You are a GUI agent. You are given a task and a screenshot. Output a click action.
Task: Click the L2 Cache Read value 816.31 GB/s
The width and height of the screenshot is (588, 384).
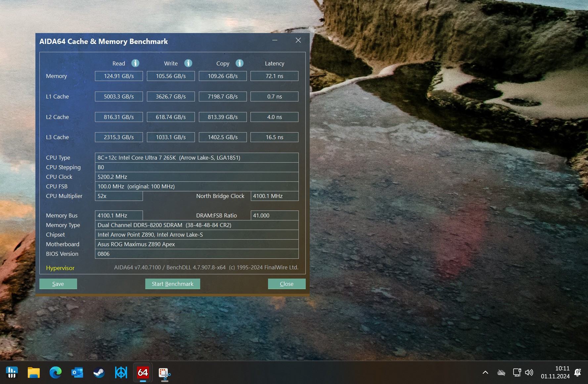tap(119, 117)
